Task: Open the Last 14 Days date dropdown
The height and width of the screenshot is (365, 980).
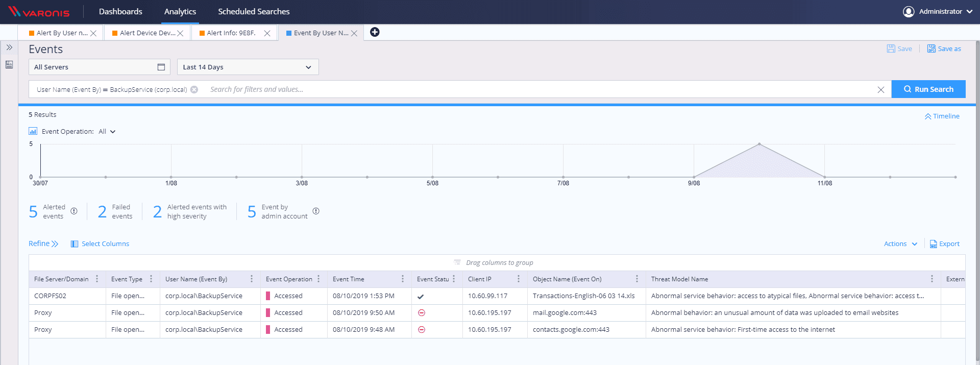Action: (248, 67)
